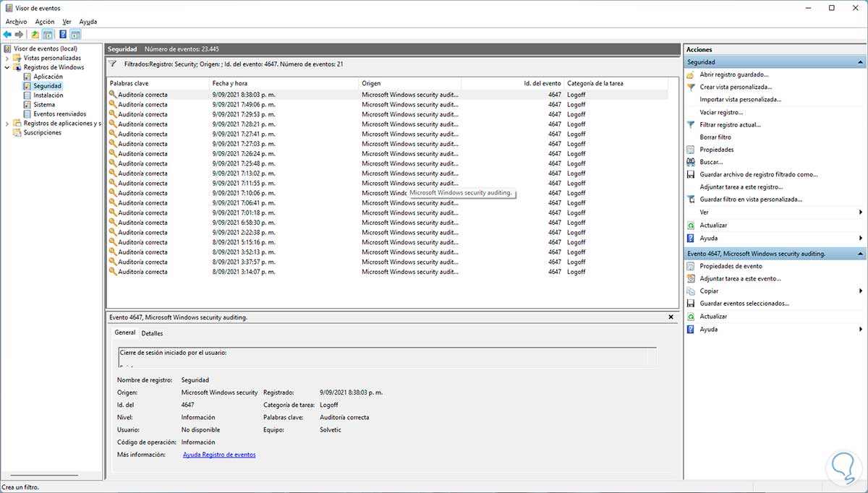This screenshot has width=868, height=493.
Task: Collapse the Registros de Windows tree node
Action: 8,67
